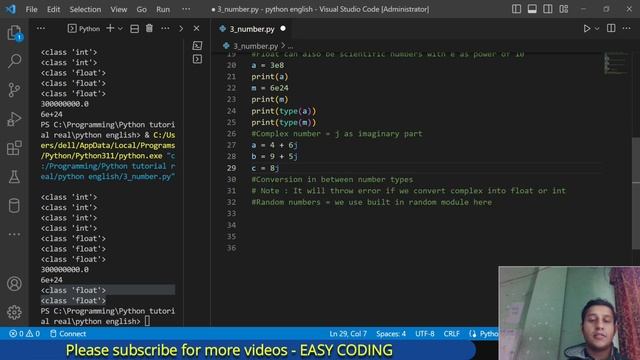Click line 'b = 9 + 5j'

(x=274, y=156)
